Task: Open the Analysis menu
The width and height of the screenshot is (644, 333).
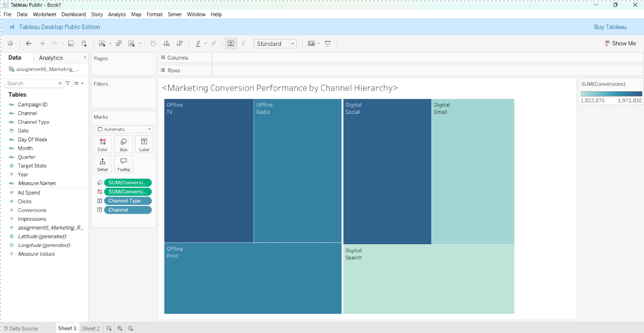Action: [x=117, y=14]
